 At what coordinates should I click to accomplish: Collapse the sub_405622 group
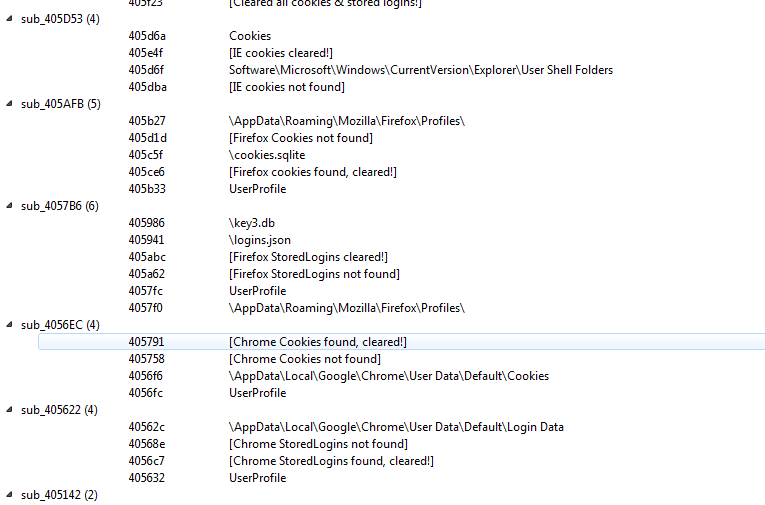tap(10, 411)
